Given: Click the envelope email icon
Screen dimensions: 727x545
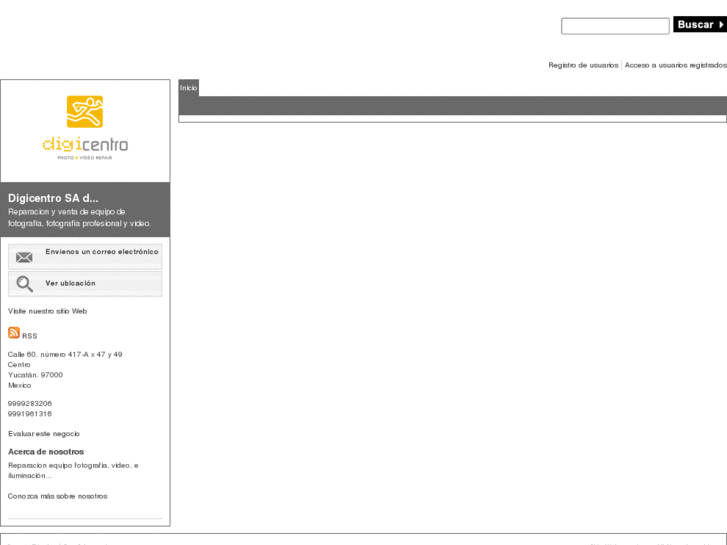Looking at the screenshot, I should (24, 257).
